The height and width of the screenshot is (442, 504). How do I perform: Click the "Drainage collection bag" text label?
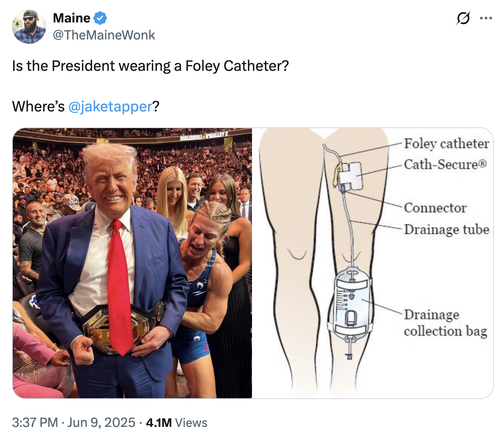(445, 323)
